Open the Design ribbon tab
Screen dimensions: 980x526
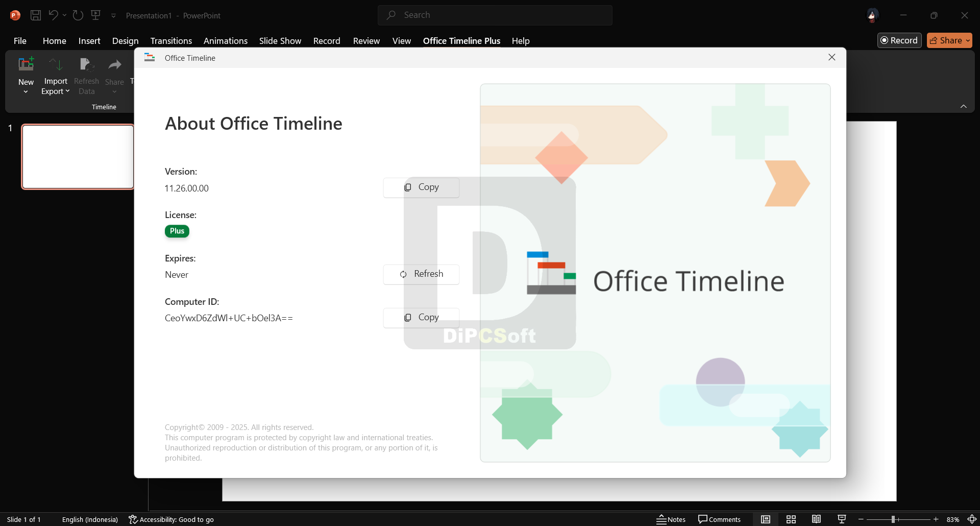pos(125,41)
